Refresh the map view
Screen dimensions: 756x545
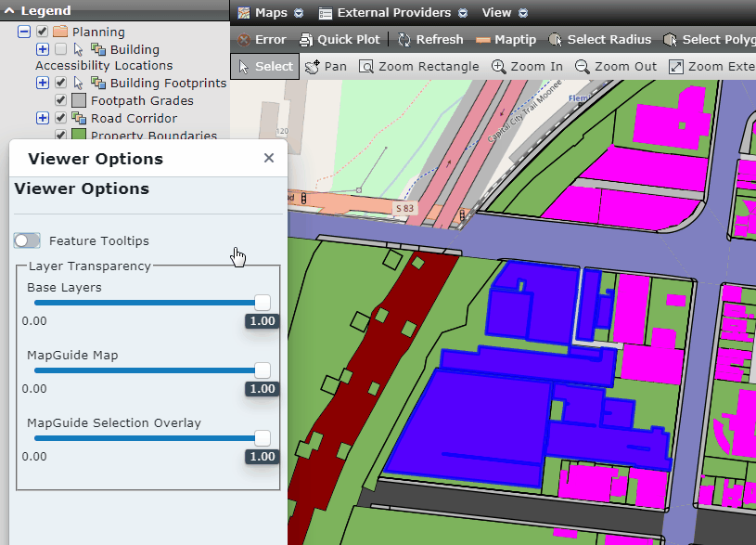click(x=430, y=39)
